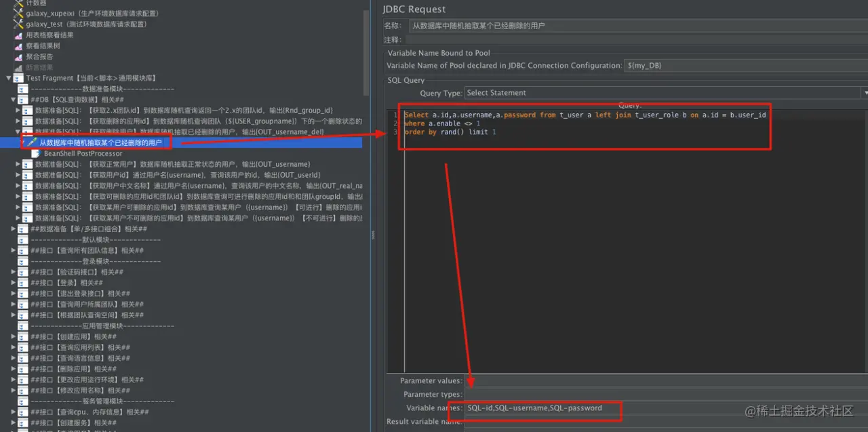
Task: Click the 获取用户id controller icon
Action: pyautogui.click(x=28, y=175)
